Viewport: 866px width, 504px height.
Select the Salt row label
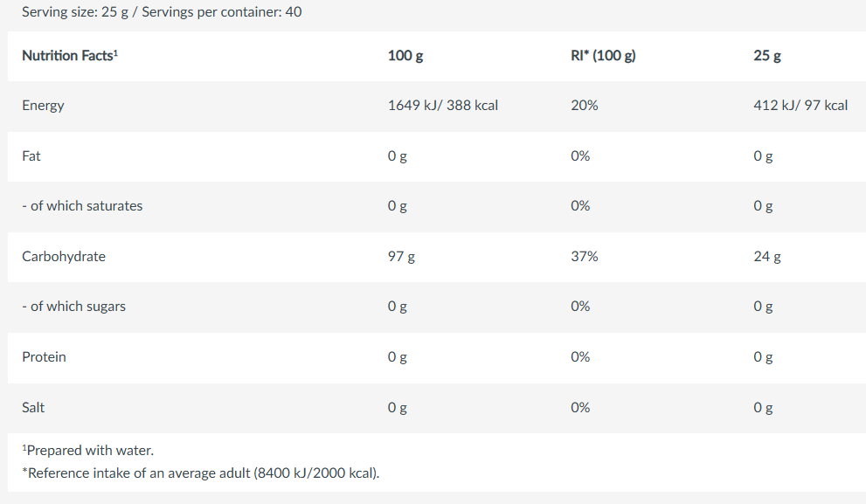coord(33,408)
